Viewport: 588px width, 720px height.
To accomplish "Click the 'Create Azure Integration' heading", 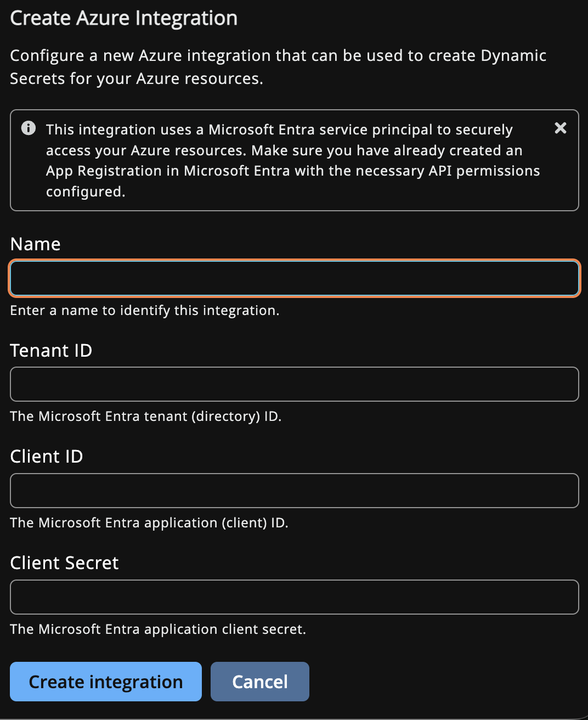I will click(124, 18).
